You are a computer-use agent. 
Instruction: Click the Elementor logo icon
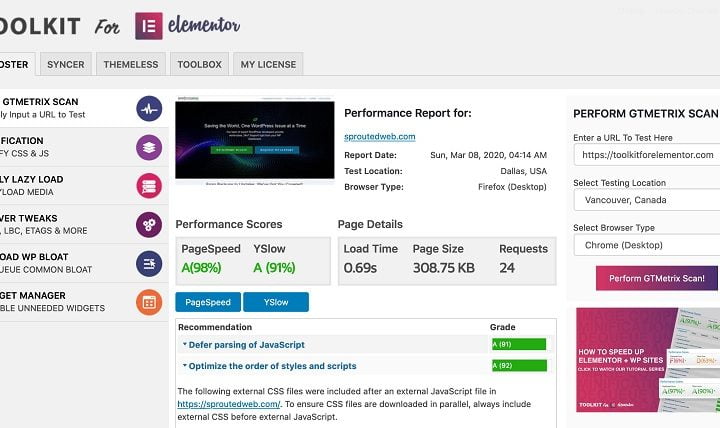[149, 26]
